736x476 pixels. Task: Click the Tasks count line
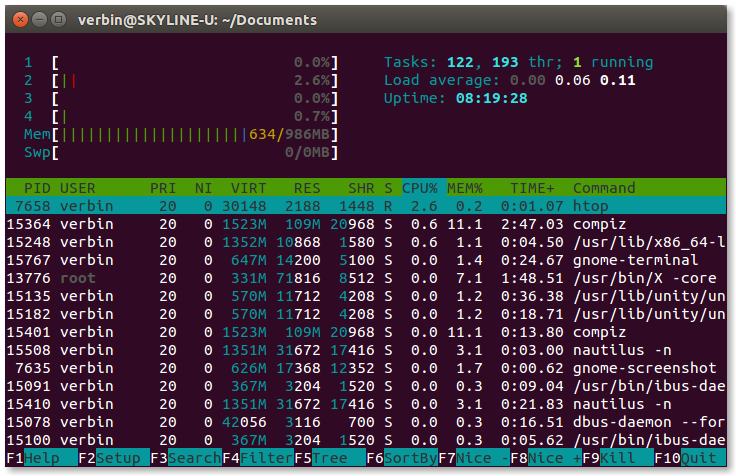tap(519, 62)
